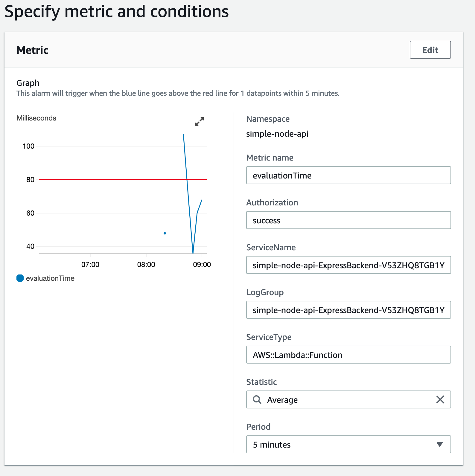Select the 5 minutes Period combo box
The height and width of the screenshot is (476, 475).
[x=348, y=444]
